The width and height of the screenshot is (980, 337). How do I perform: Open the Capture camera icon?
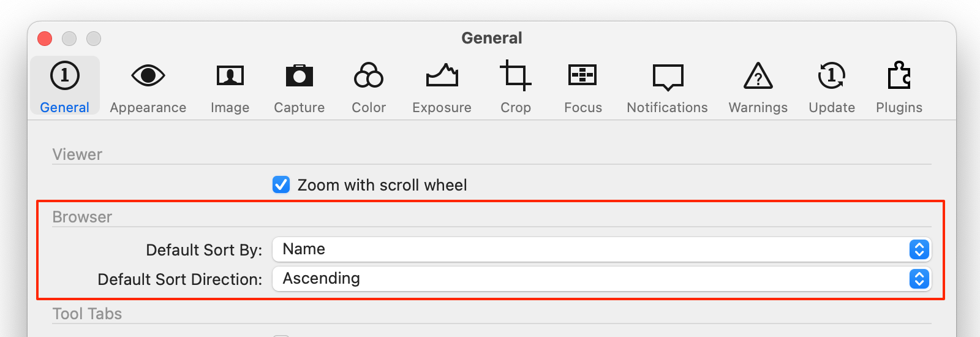[299, 76]
